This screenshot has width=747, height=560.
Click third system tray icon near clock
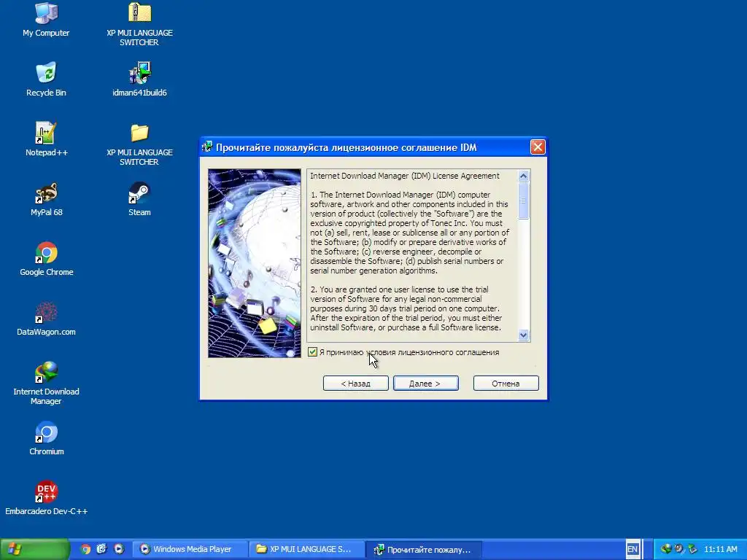point(692,549)
